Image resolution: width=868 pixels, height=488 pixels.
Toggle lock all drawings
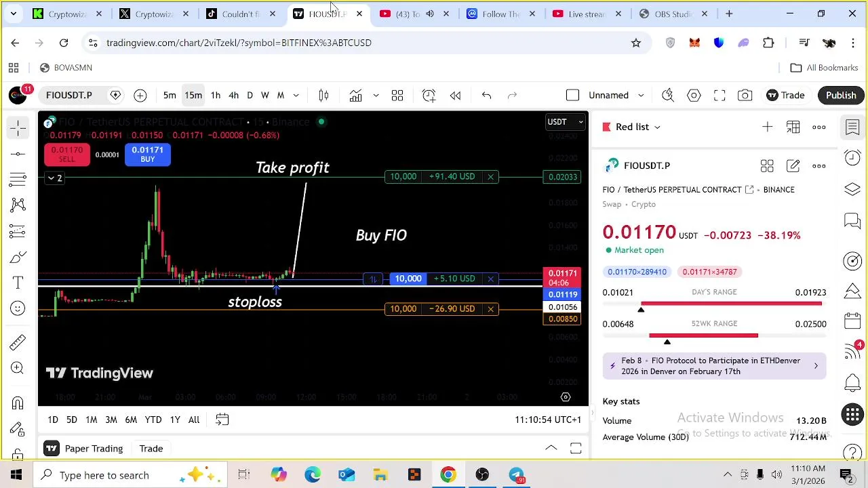pos(18,453)
